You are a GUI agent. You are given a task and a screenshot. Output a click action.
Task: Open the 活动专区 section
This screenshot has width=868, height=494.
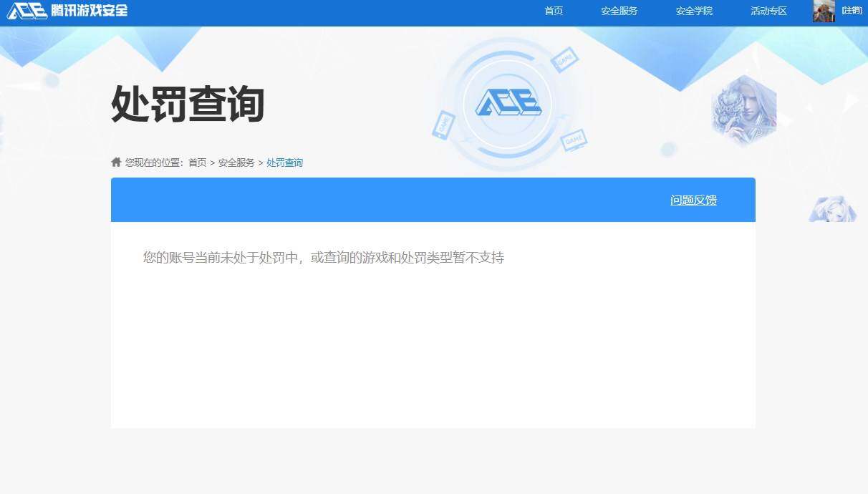(768, 11)
